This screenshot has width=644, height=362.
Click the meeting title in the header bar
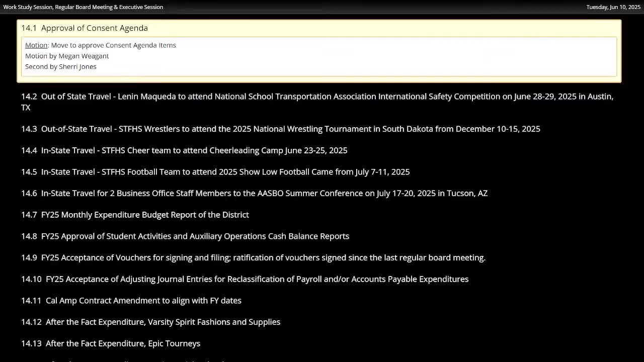[83, 7]
